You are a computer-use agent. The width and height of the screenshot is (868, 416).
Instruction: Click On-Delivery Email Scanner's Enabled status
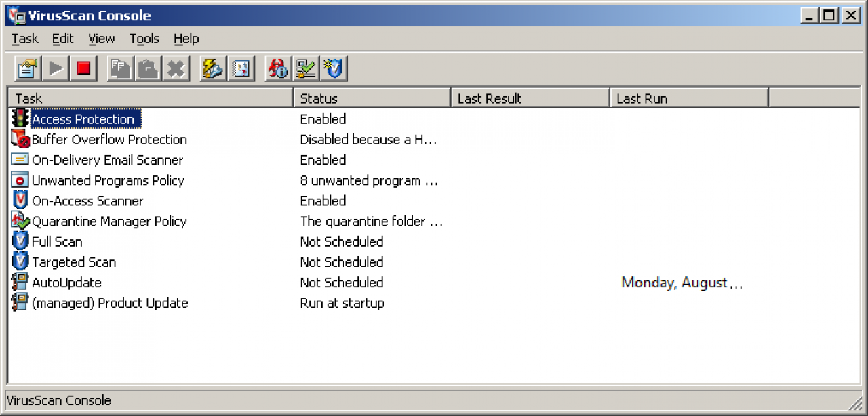(x=323, y=160)
